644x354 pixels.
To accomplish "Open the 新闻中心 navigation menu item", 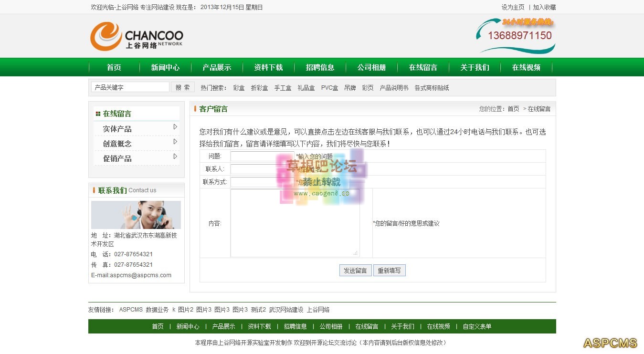I will point(165,67).
